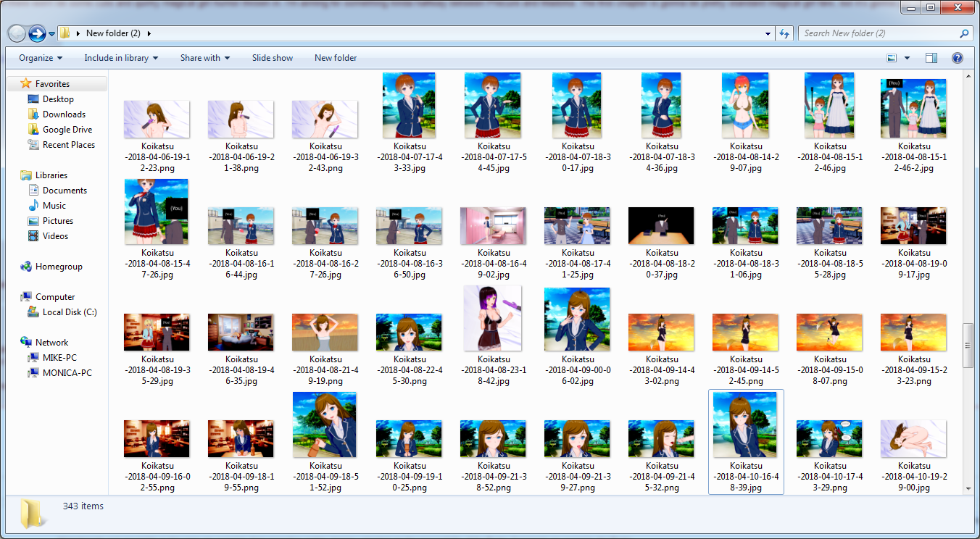
Task: Select thumbnail Koikatsu-2018-04-08-19-46-35.jpg
Action: pyautogui.click(x=241, y=333)
